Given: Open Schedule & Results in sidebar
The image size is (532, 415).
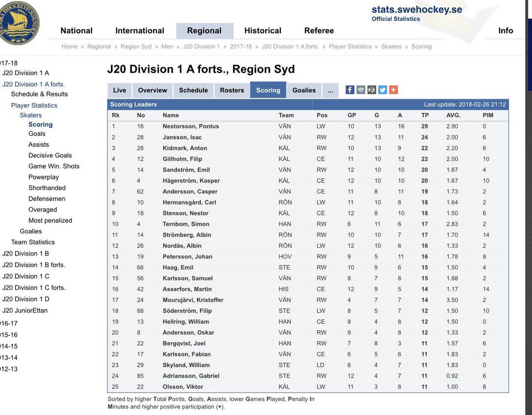Looking at the screenshot, I should click(39, 94).
